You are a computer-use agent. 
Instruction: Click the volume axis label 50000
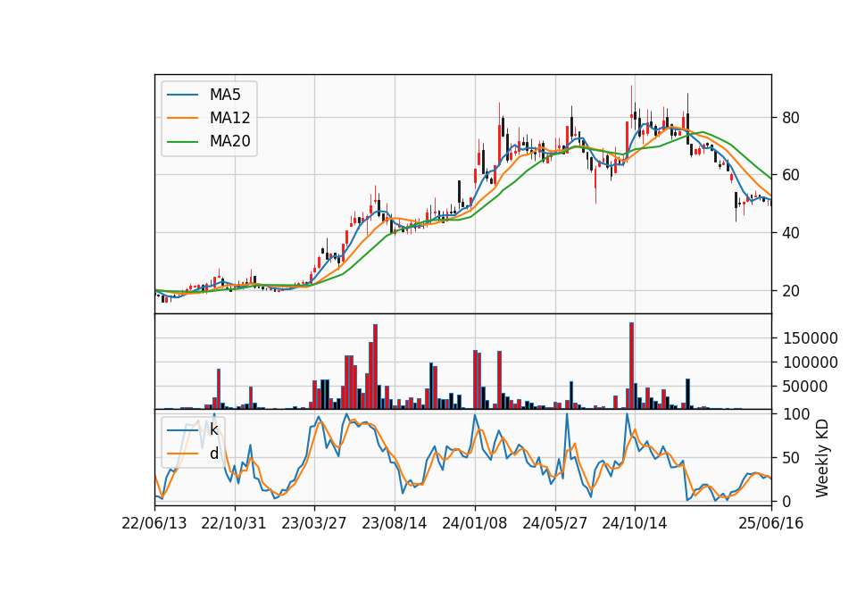click(804, 387)
